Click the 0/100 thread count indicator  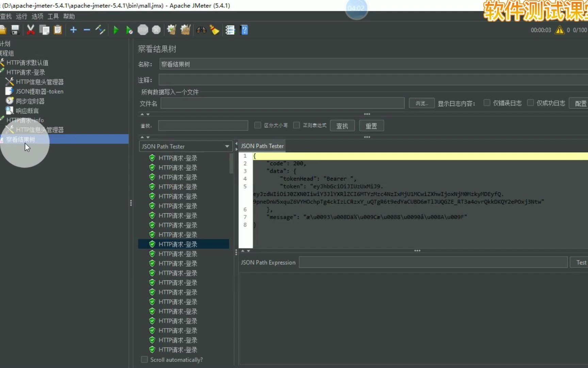[x=580, y=30]
